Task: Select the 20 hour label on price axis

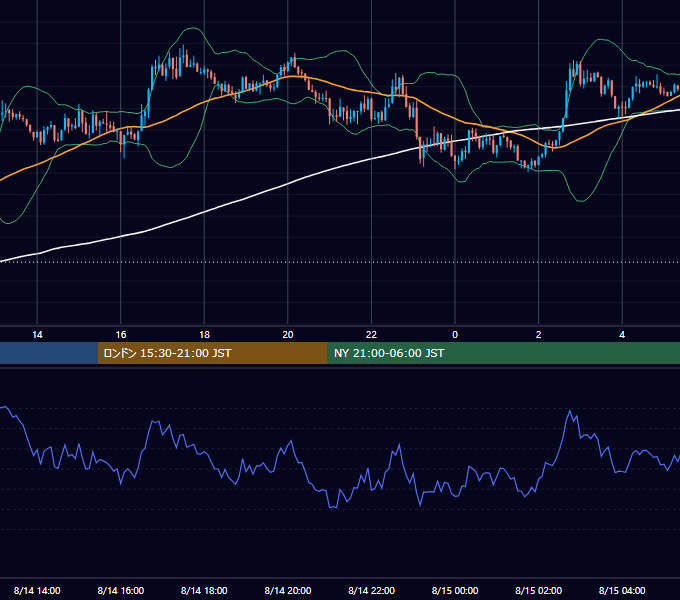Action: pyautogui.click(x=288, y=335)
